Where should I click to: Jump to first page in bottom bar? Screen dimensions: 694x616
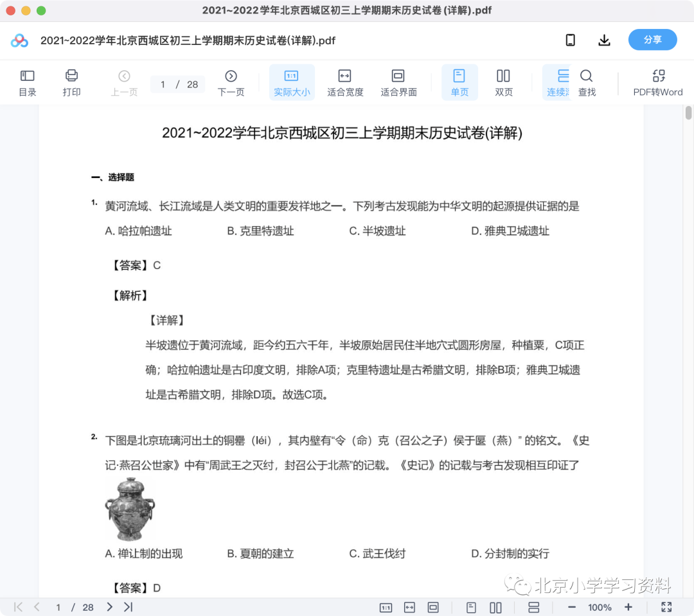pyautogui.click(x=18, y=607)
